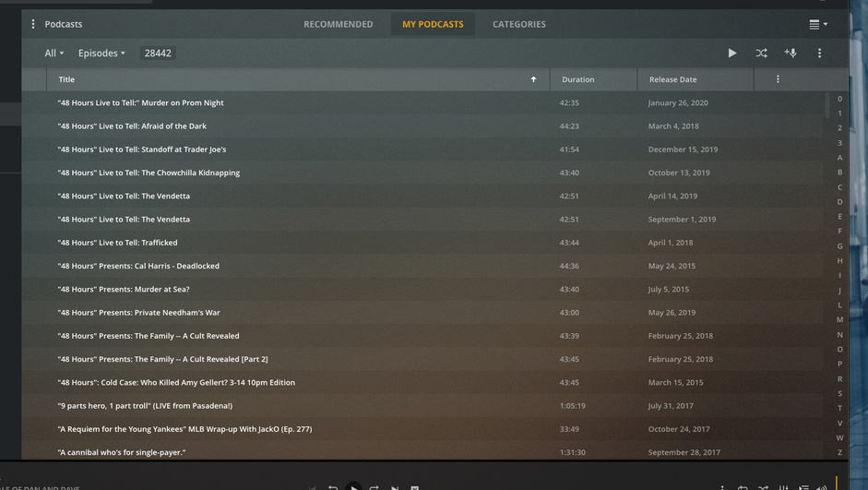Click the 28442 episode count badge
This screenshot has width=868, height=490.
coord(158,54)
